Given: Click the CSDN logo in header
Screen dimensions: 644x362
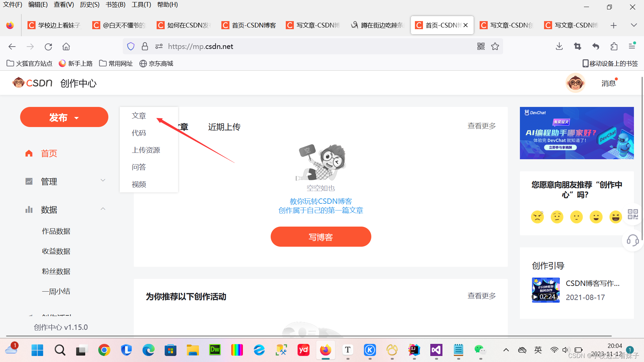Looking at the screenshot, I should click(x=32, y=83).
